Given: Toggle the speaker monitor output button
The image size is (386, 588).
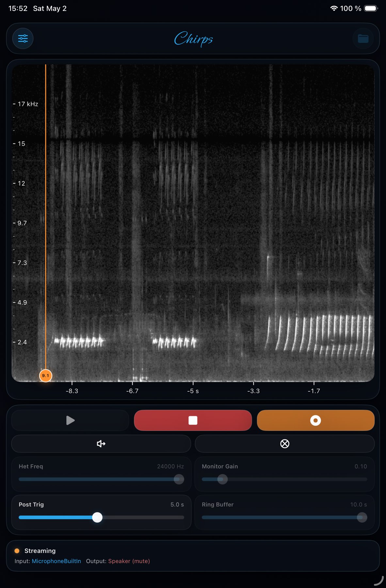Looking at the screenshot, I should click(101, 444).
